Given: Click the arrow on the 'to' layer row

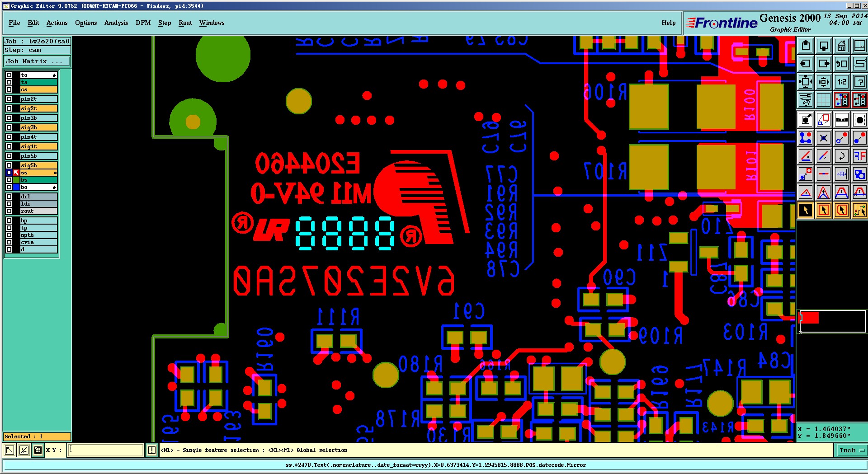Looking at the screenshot, I should click(54, 75).
